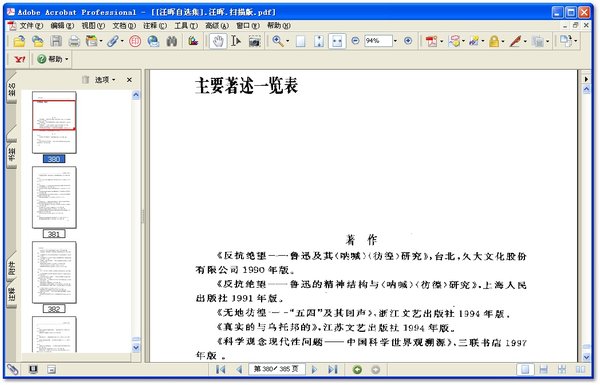Viewport: 600px width, 385px height.
Task: Open the 文件 menu
Action: click(31, 26)
